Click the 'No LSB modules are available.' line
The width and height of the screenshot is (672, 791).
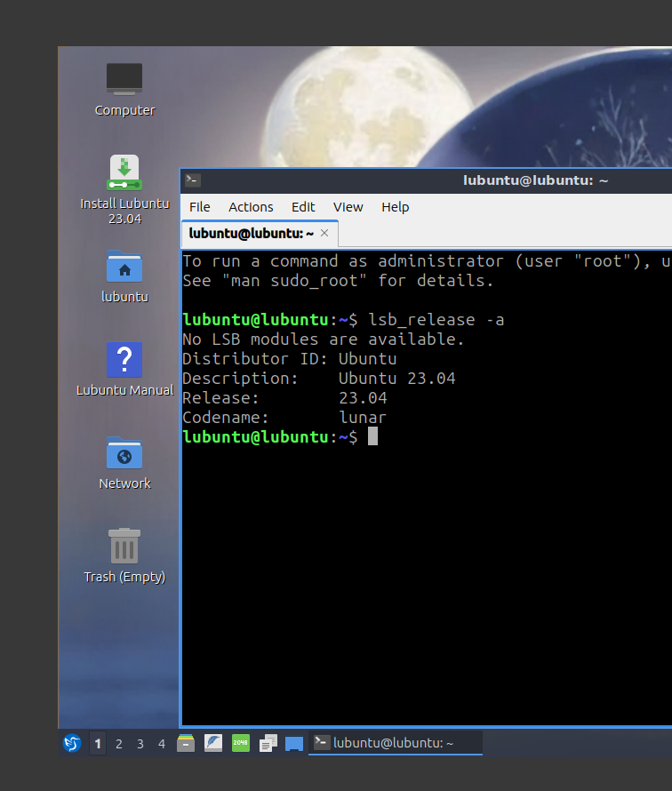tap(323, 340)
